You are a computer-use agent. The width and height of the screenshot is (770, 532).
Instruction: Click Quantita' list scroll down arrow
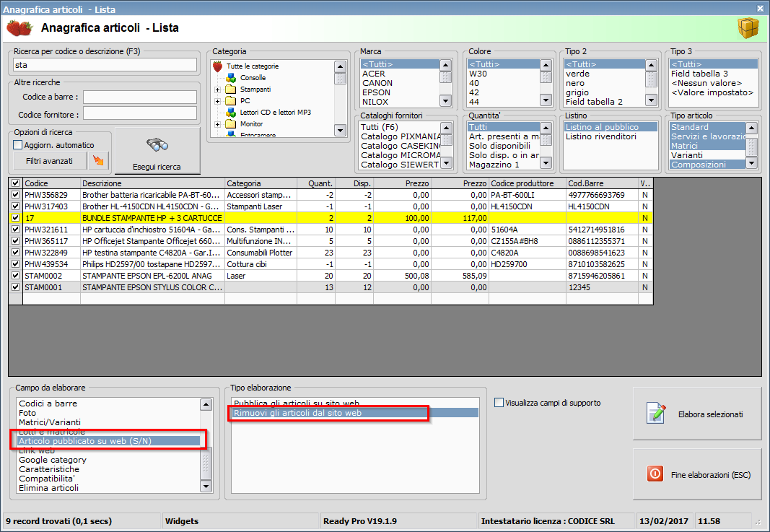coord(546,162)
